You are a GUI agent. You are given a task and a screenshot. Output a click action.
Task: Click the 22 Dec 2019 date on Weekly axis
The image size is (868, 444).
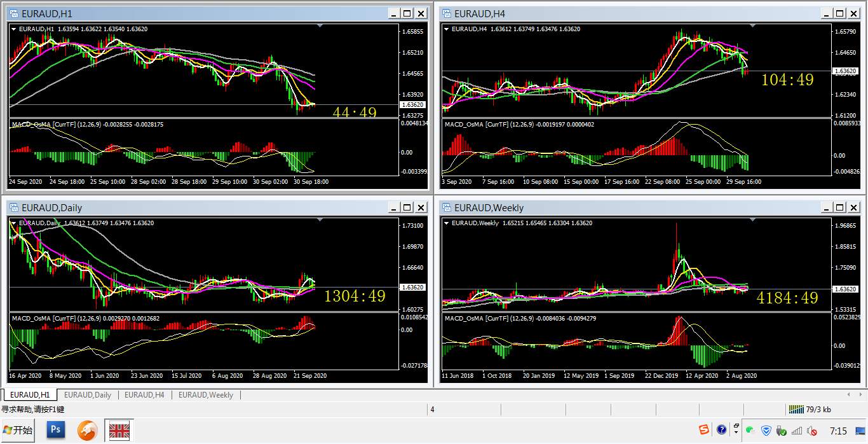click(x=661, y=375)
